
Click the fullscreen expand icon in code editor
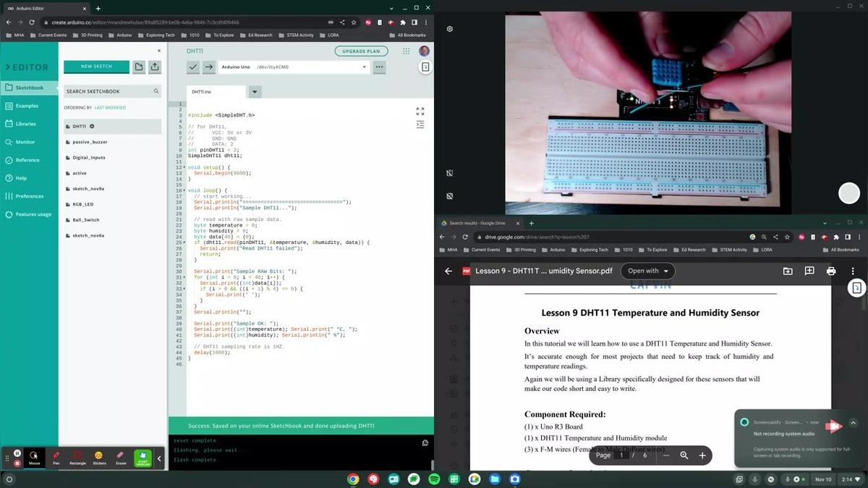point(420,111)
